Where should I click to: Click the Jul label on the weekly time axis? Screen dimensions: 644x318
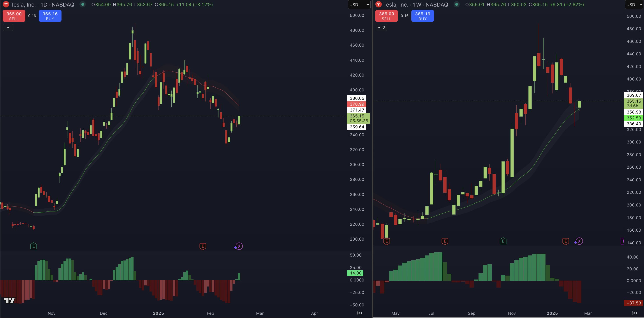click(431, 313)
